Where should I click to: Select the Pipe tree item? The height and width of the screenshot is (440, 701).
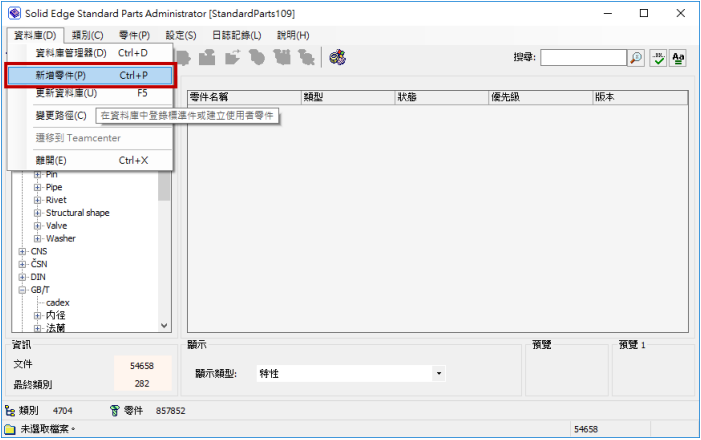54,187
